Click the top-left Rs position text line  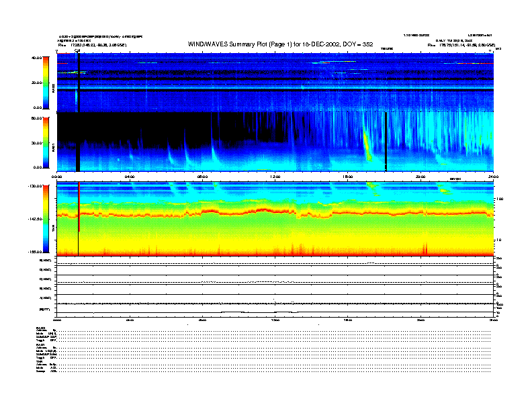point(92,45)
